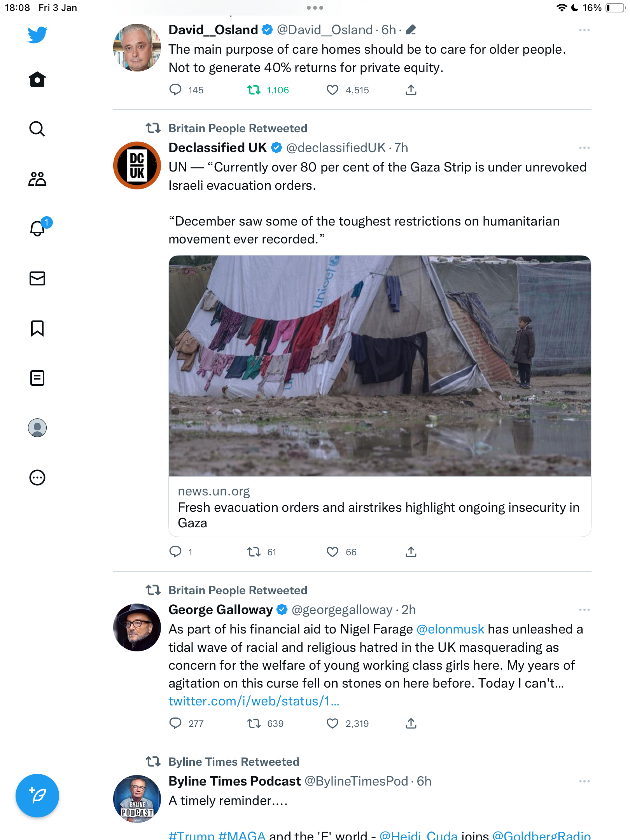Viewport: 630px width, 840px height.
Task: Open Lists icon in sidebar
Action: tap(37, 378)
